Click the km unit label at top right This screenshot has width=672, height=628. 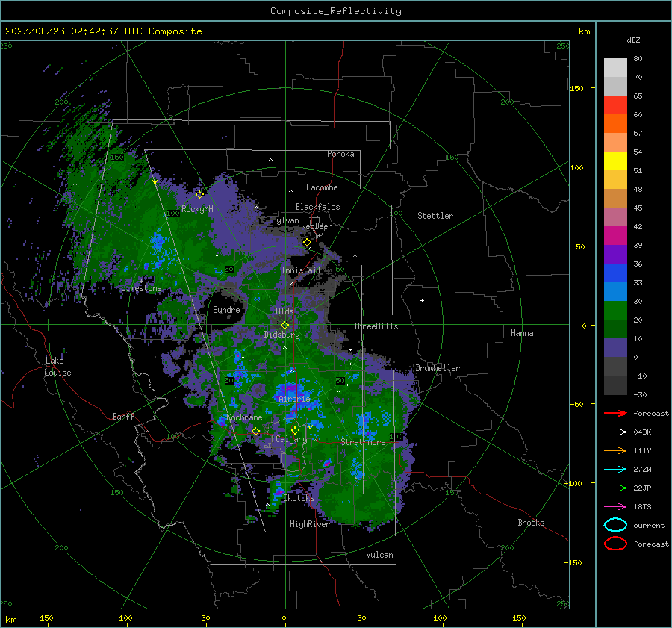pos(584,31)
